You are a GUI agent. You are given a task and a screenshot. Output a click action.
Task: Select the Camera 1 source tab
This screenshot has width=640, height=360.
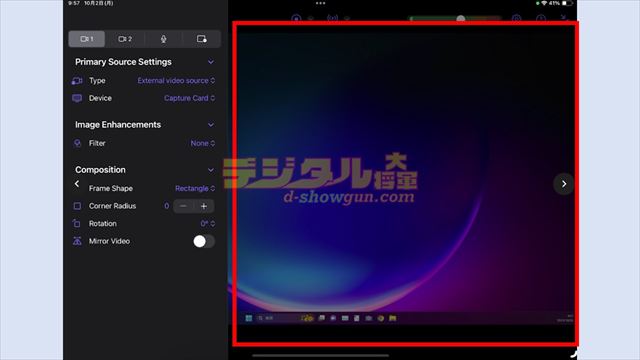(x=87, y=39)
